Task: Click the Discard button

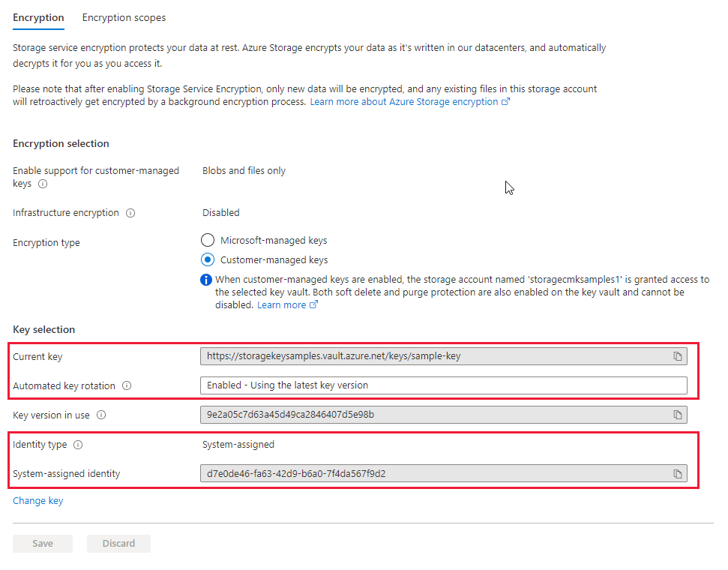Action: coord(118,544)
